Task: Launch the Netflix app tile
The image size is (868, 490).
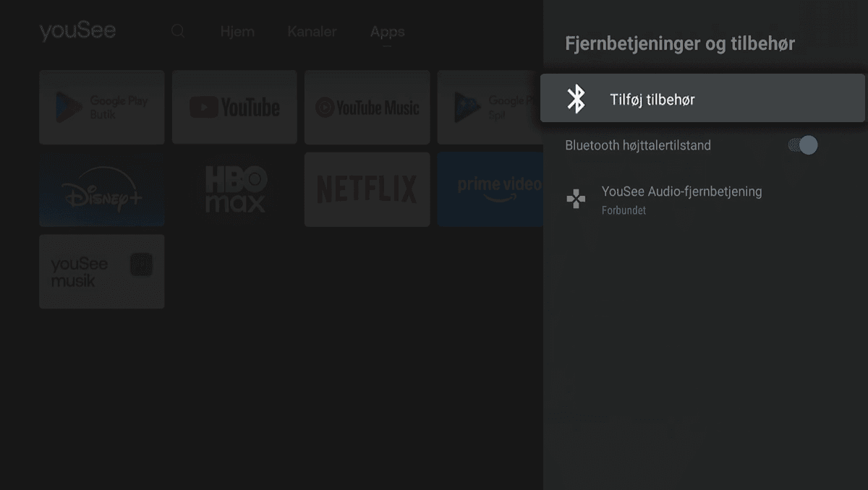Action: point(367,189)
